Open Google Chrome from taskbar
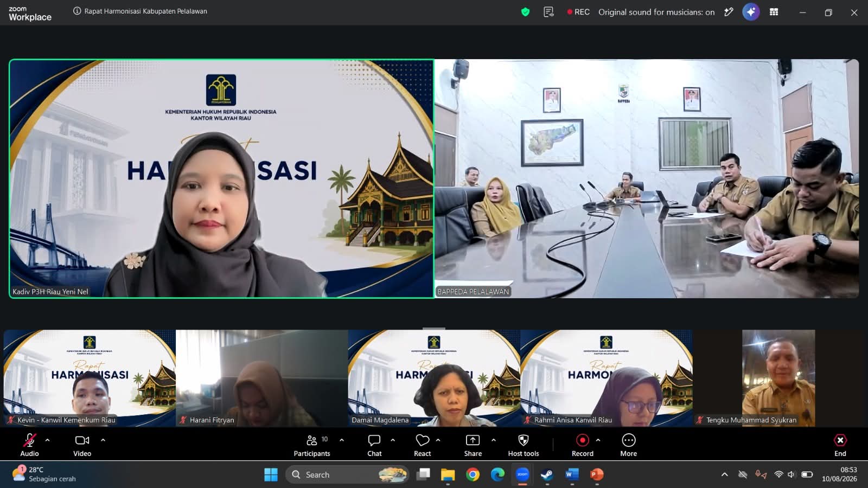868x488 pixels. click(x=473, y=474)
